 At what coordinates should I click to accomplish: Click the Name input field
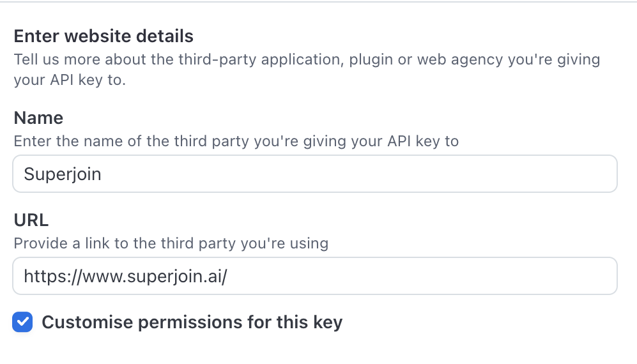(x=314, y=174)
